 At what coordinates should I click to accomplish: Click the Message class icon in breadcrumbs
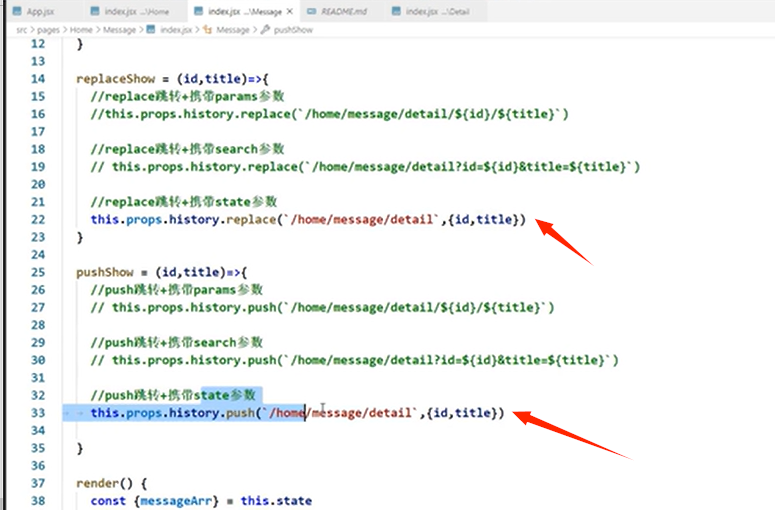point(207,30)
